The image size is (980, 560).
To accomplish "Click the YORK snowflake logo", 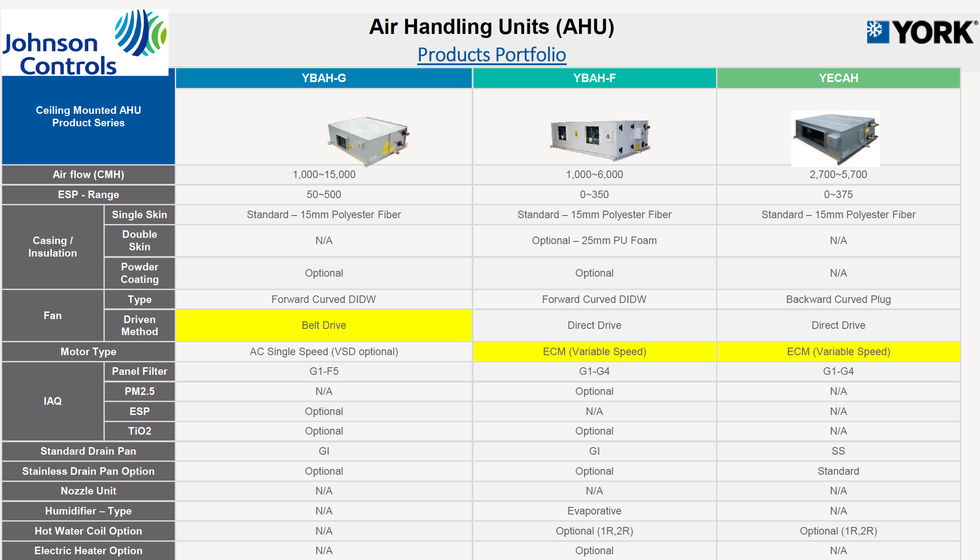I will click(922, 32).
